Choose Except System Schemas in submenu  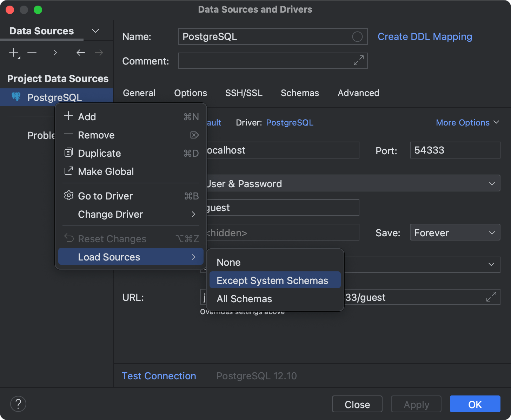pyautogui.click(x=272, y=280)
